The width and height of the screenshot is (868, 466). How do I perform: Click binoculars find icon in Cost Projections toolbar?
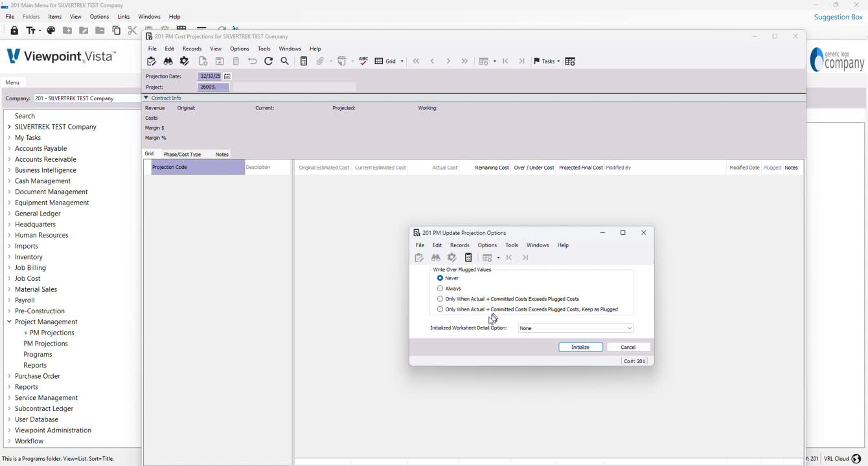click(x=168, y=61)
